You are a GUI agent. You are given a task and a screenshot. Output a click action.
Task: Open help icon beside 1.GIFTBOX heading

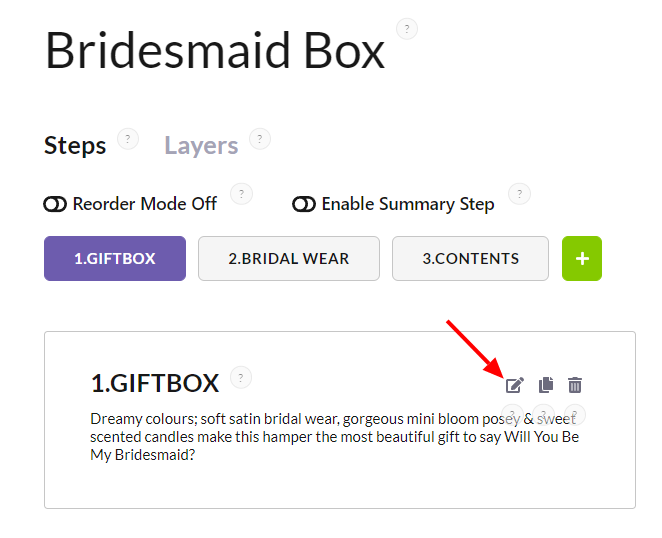click(241, 378)
